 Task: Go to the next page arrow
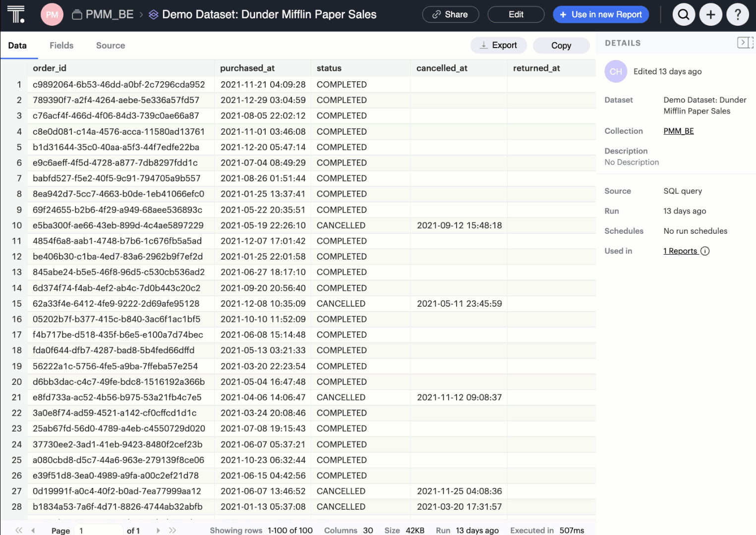tap(158, 530)
